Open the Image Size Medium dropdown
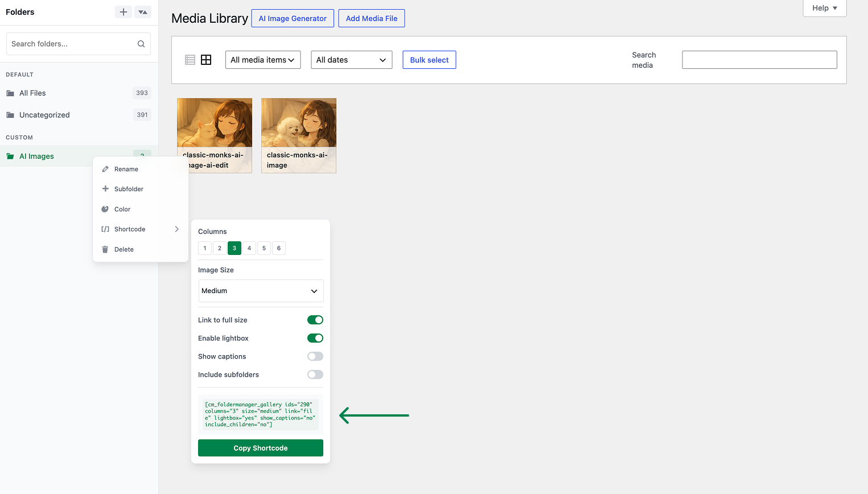The height and width of the screenshot is (494, 868). coord(261,291)
